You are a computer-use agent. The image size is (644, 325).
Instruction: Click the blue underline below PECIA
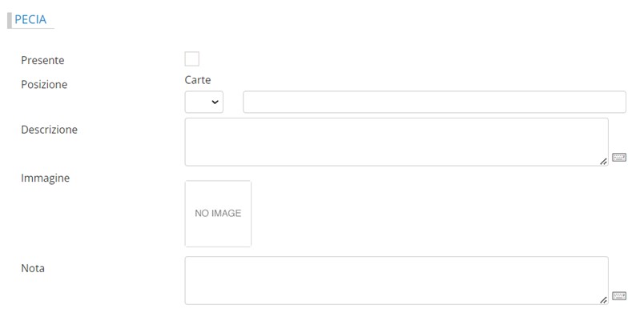[32, 29]
